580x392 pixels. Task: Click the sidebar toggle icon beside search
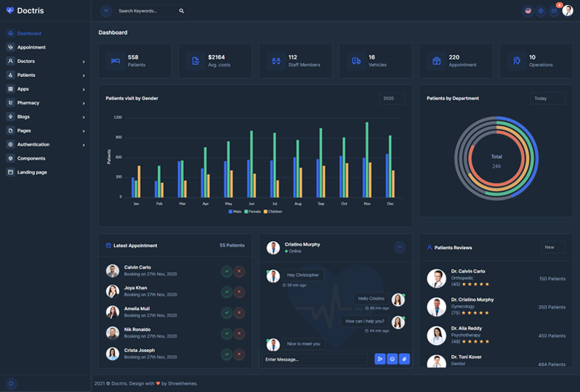[x=106, y=11]
